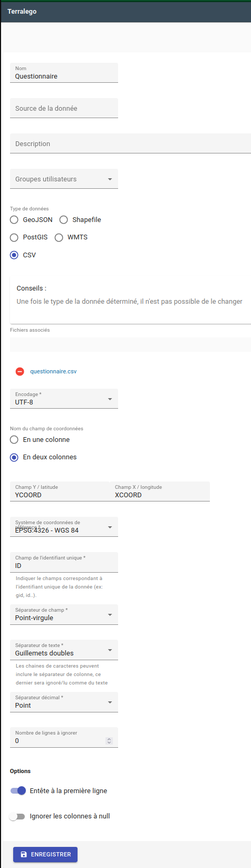Remove the questionnaire.csv file with red icon
The image size is (251, 868).
pos(20,371)
